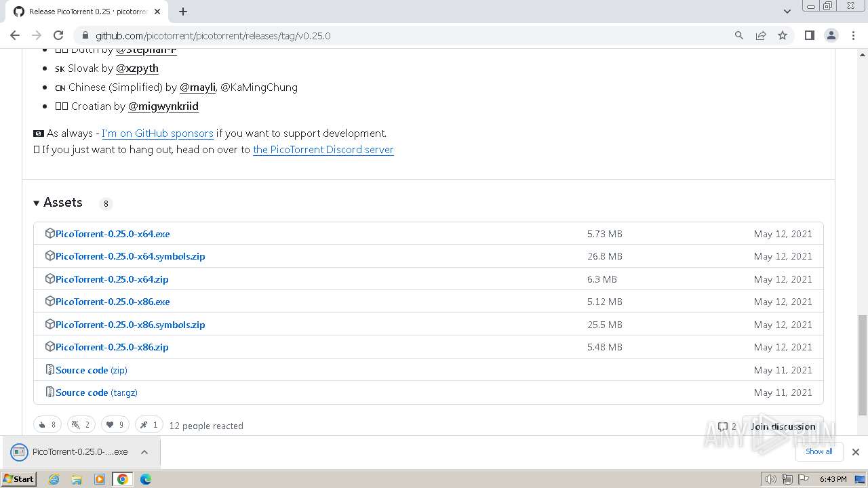Open the browser side panel icon
Screen dimensions: 868x488
tap(809, 35)
